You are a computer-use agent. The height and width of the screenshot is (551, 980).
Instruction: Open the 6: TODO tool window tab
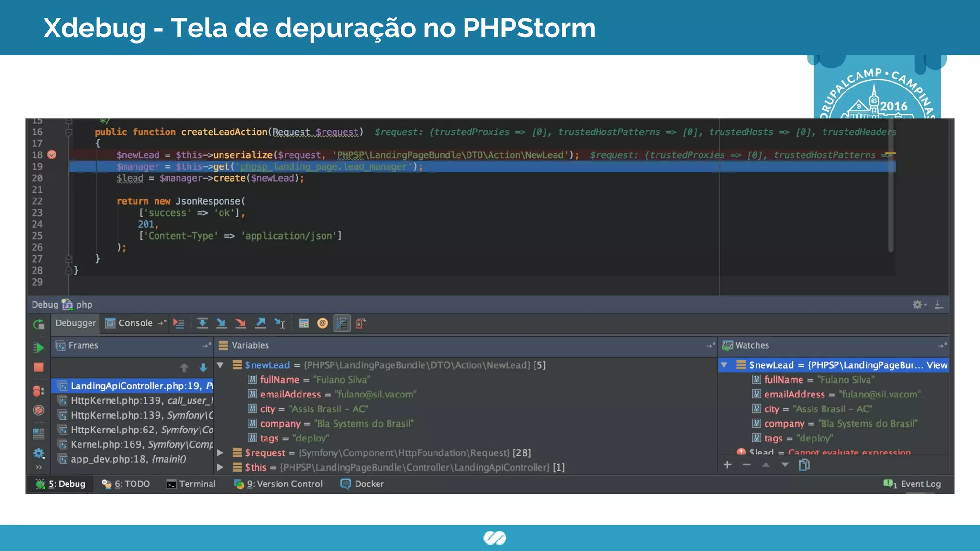(126, 484)
